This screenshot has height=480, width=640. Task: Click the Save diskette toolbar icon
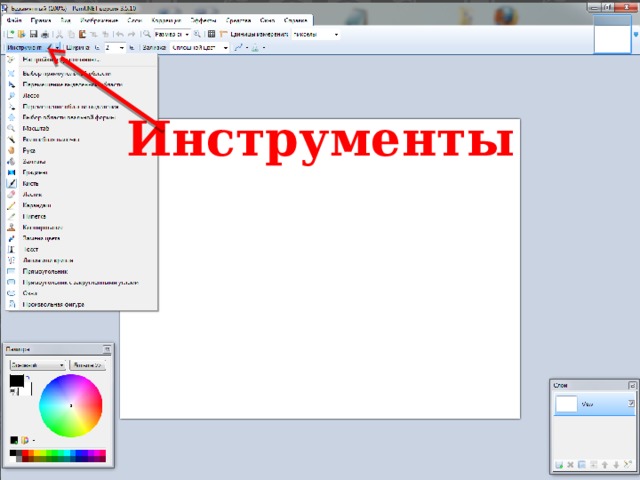point(33,34)
